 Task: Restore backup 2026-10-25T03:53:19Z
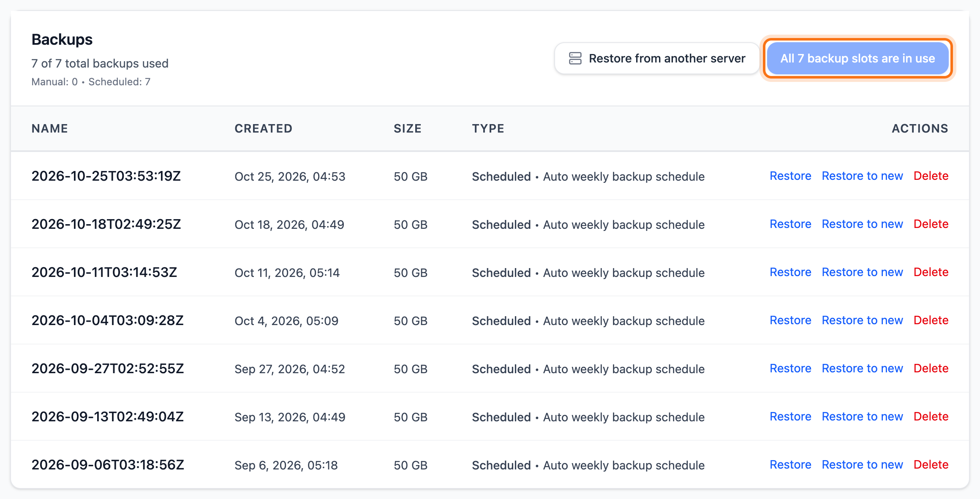(x=790, y=176)
